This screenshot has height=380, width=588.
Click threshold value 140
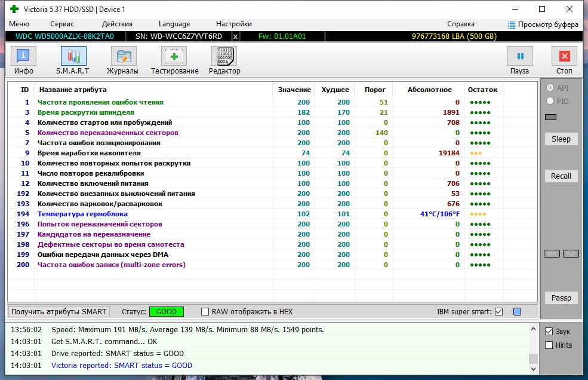click(381, 133)
